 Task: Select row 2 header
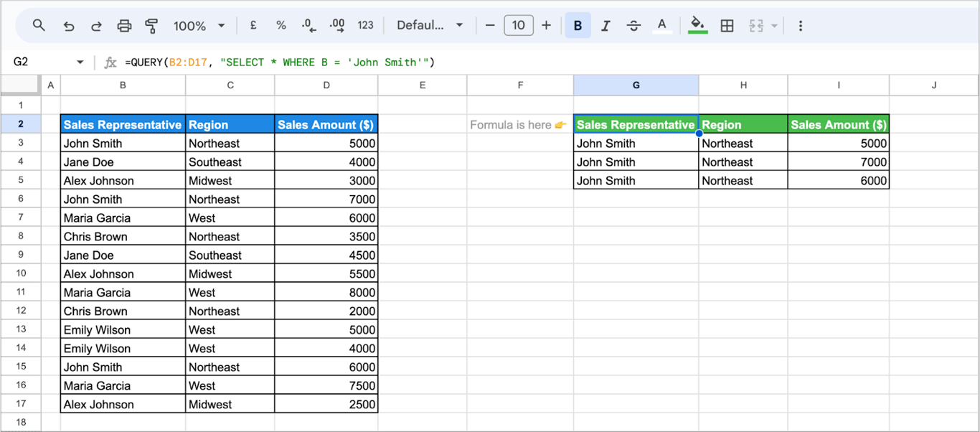tap(20, 124)
